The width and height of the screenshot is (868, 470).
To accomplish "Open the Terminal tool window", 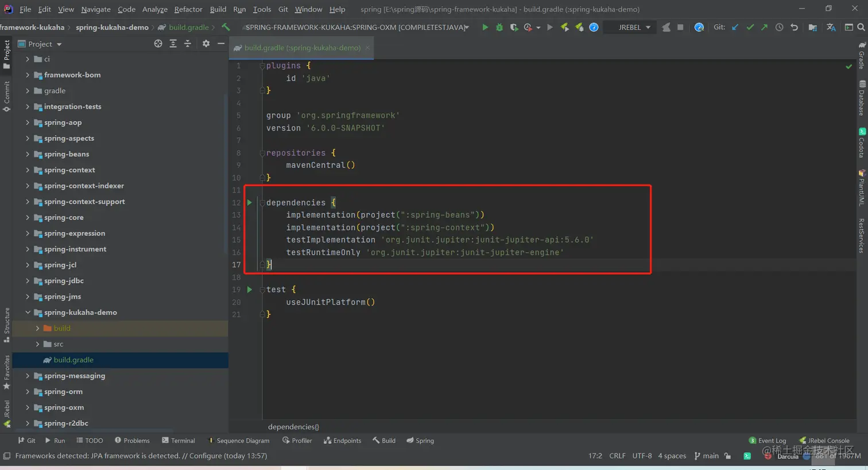I will [179, 441].
